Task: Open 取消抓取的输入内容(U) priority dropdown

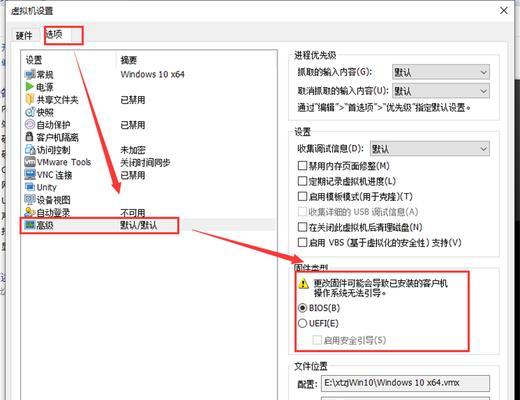Action: coord(441,91)
